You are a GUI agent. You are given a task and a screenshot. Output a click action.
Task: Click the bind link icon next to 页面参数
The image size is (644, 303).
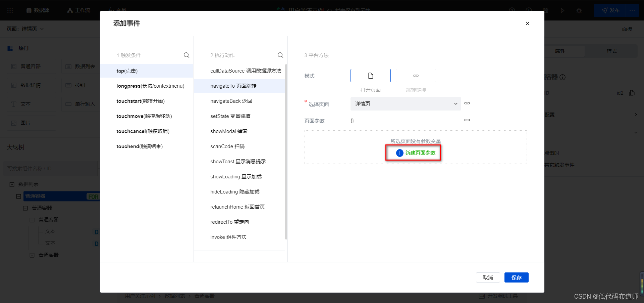467,120
